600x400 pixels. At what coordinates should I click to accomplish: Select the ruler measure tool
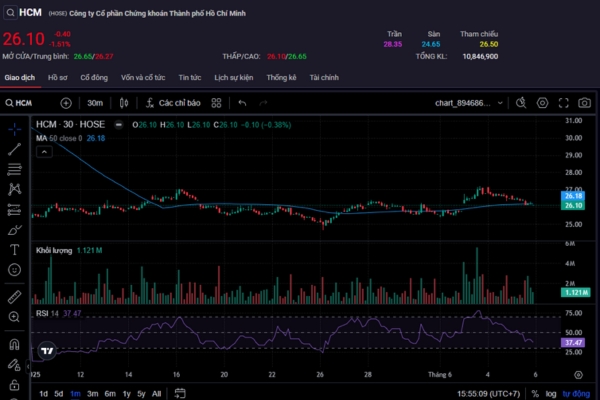pyautogui.click(x=15, y=297)
